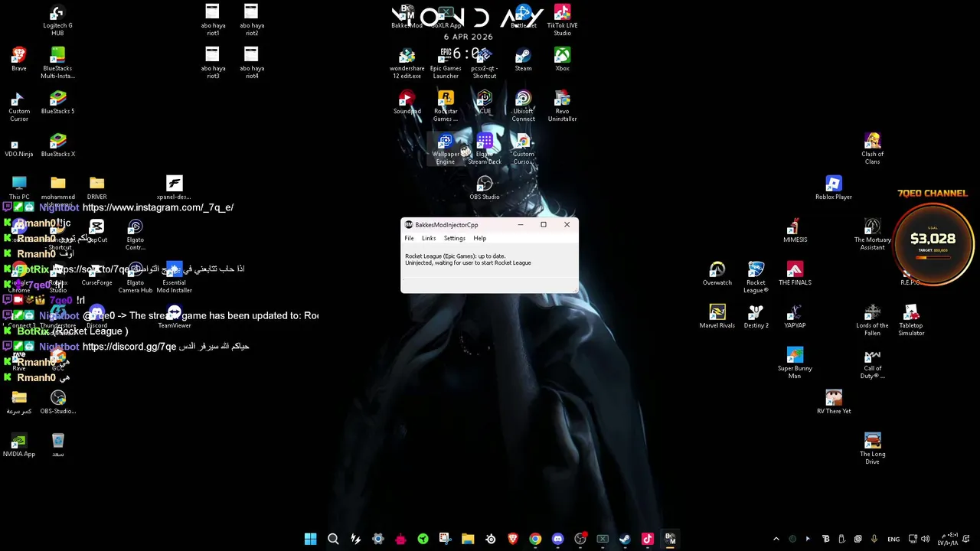
Task: Select the Call of Duty desktop icon
Action: pos(872,364)
